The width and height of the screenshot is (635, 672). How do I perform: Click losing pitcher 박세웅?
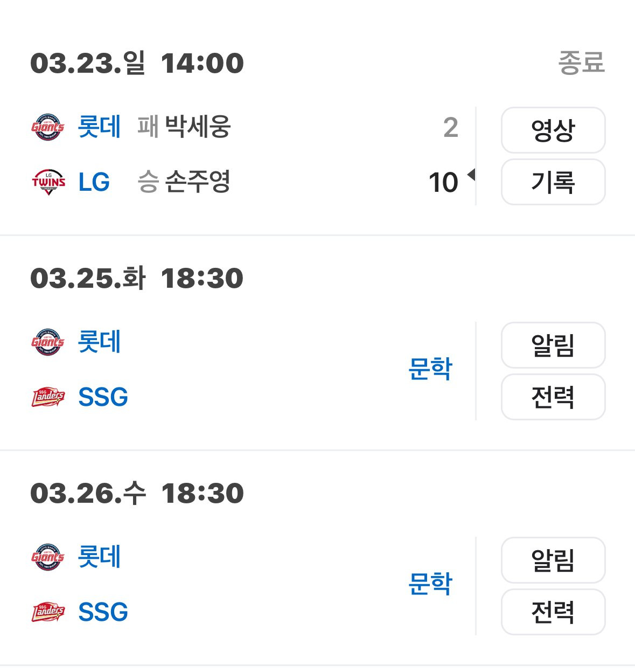(x=197, y=127)
